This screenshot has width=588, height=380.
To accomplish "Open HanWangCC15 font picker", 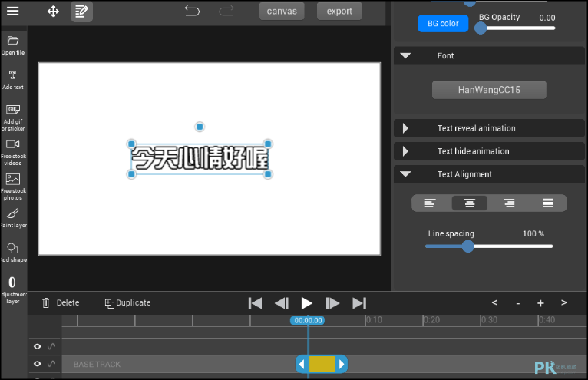I will tap(489, 90).
